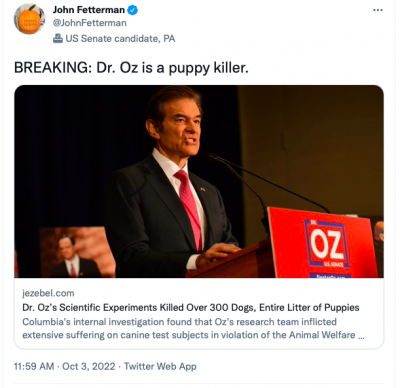Click the @JohnFetterman handle
Viewport: 400px width, 388px height.
90,23
